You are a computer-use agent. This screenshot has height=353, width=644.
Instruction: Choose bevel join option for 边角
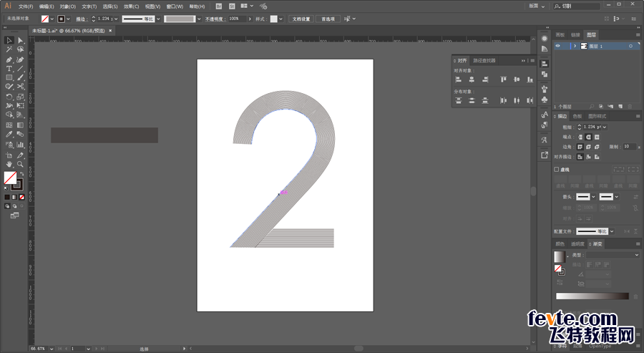coord(597,147)
